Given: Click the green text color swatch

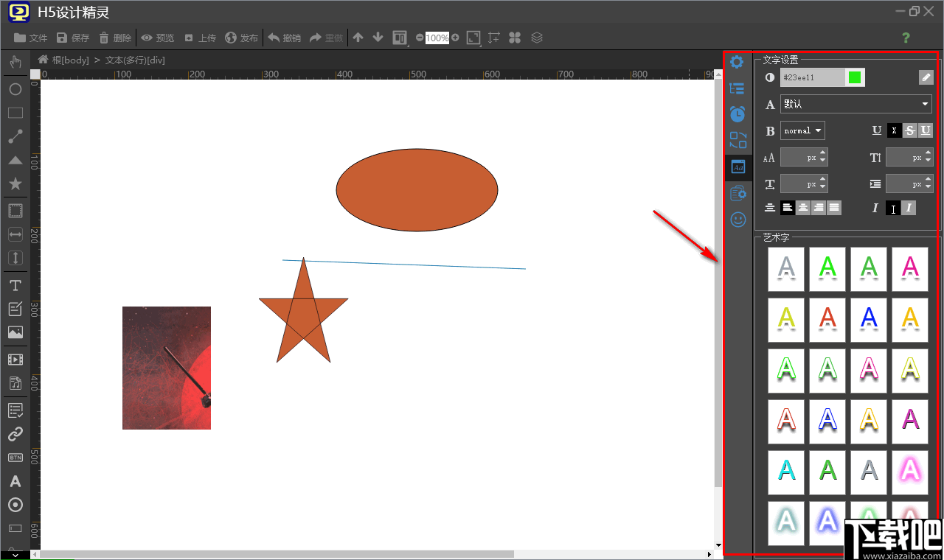Looking at the screenshot, I should point(855,77).
